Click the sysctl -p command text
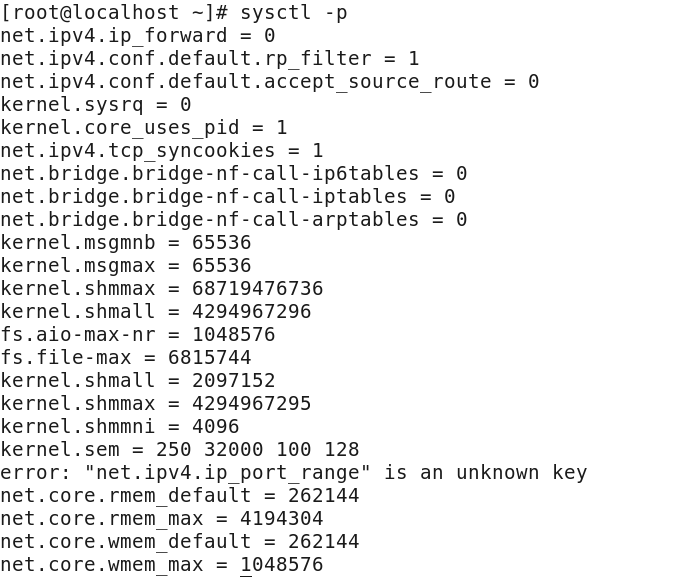 point(294,13)
